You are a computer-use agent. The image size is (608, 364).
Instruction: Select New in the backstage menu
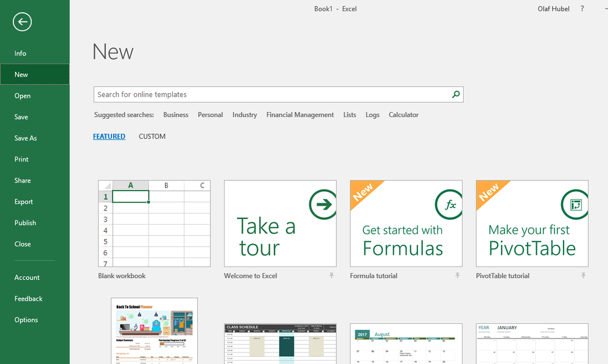(x=35, y=74)
